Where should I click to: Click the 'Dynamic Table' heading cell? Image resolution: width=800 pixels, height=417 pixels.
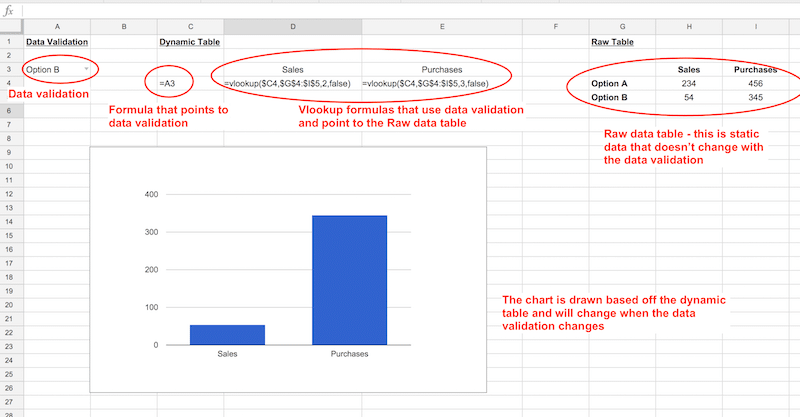coord(190,42)
